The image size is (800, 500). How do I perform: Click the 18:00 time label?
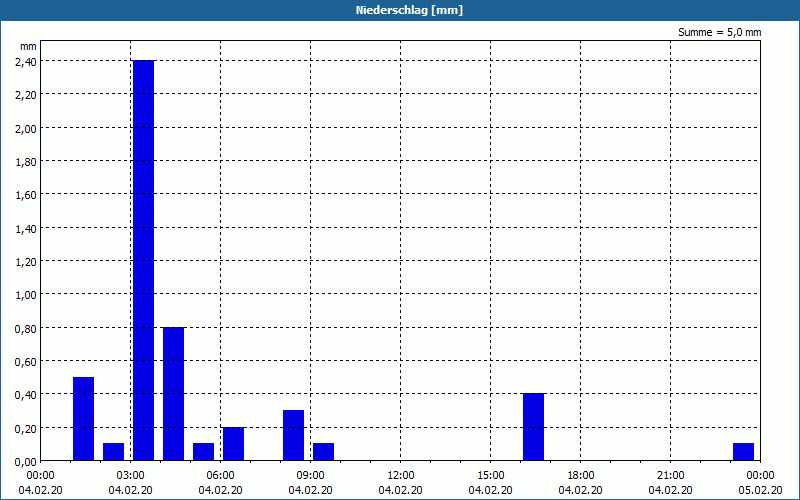click(581, 476)
